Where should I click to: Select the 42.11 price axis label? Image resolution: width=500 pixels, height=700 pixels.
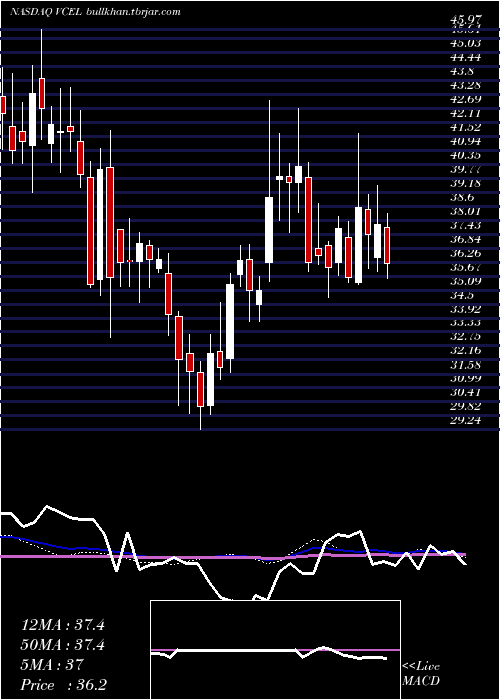(x=466, y=113)
